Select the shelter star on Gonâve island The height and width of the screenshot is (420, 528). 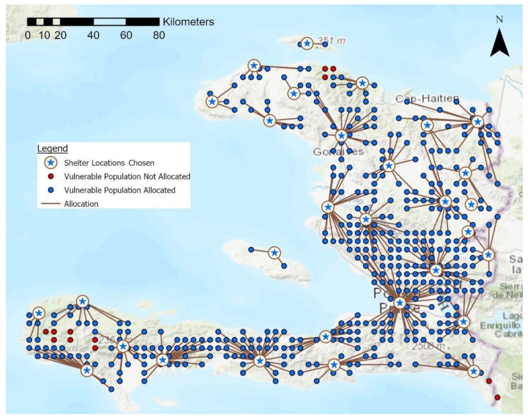coord(274,252)
